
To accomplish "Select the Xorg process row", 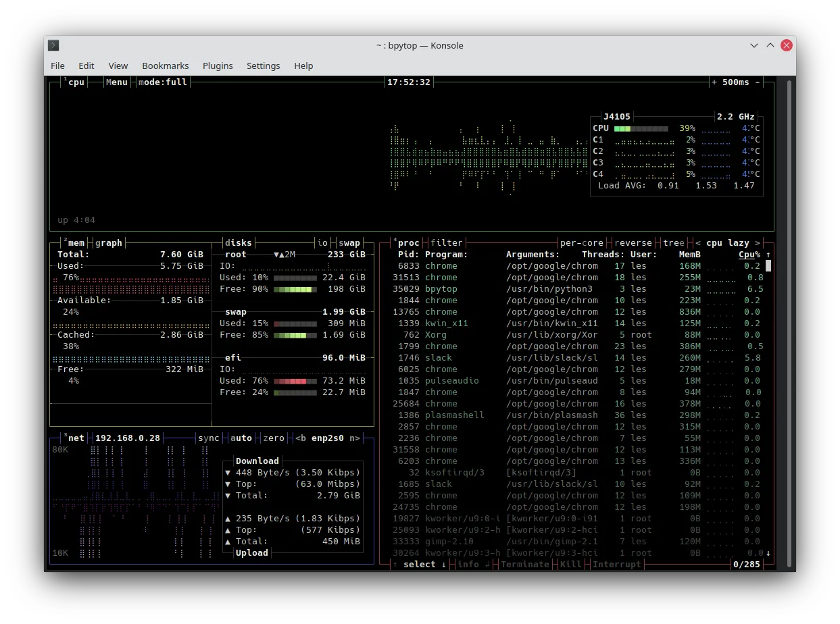I will [x=576, y=334].
